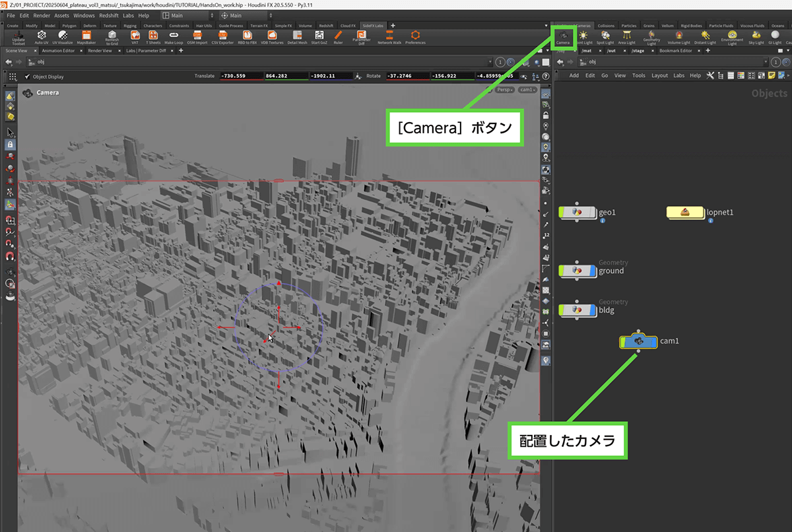This screenshot has width=792, height=532.
Task: Open the Redshift menu
Action: [x=108, y=15]
